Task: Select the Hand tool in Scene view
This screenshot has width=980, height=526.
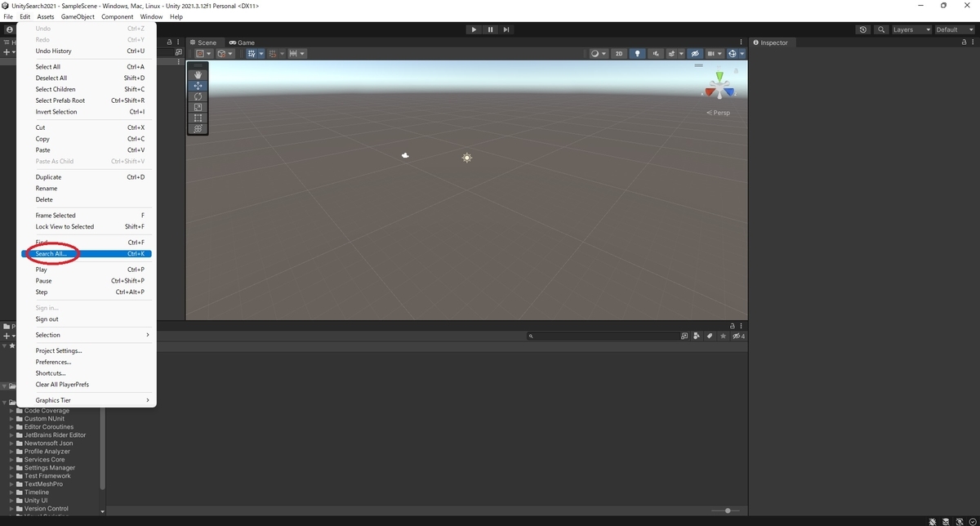Action: click(197, 74)
